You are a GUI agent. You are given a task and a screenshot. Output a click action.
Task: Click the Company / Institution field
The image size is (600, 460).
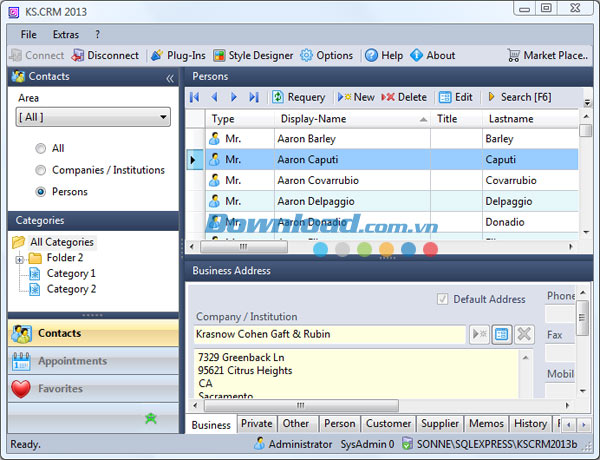click(x=329, y=334)
